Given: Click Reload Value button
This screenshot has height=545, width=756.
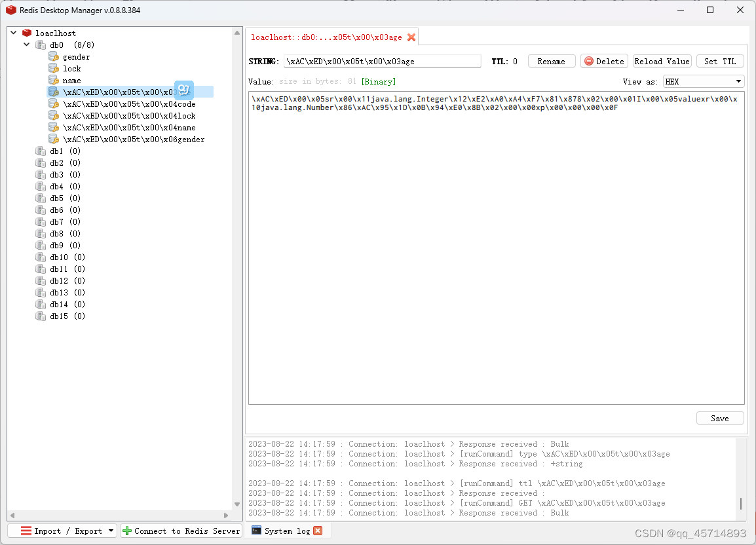Looking at the screenshot, I should [662, 62].
